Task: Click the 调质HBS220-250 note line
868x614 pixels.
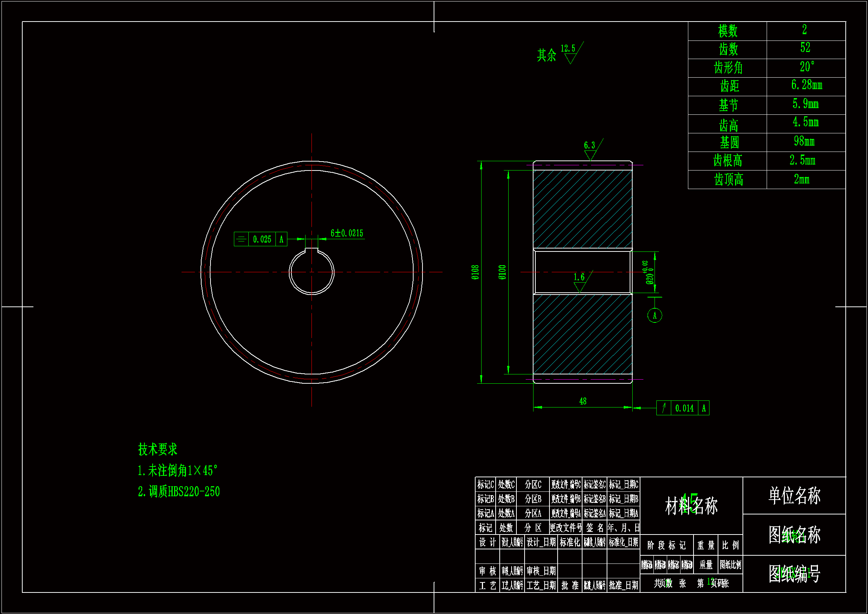Action: 179,491
